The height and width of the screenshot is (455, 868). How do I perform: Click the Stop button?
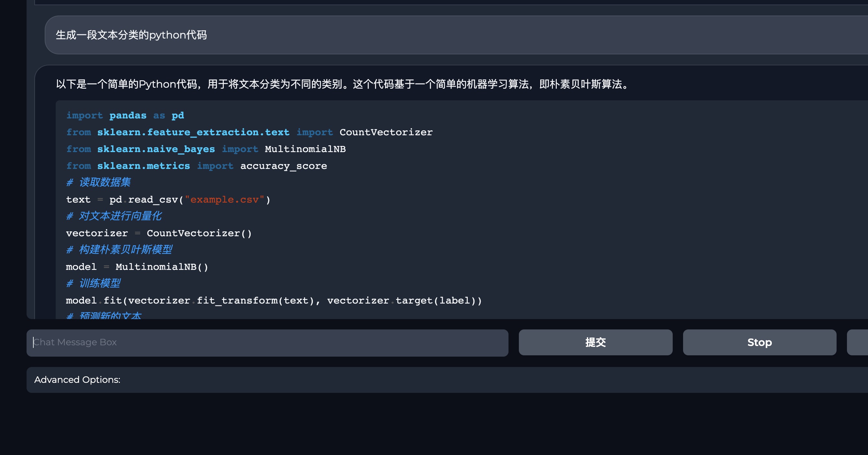click(x=759, y=342)
